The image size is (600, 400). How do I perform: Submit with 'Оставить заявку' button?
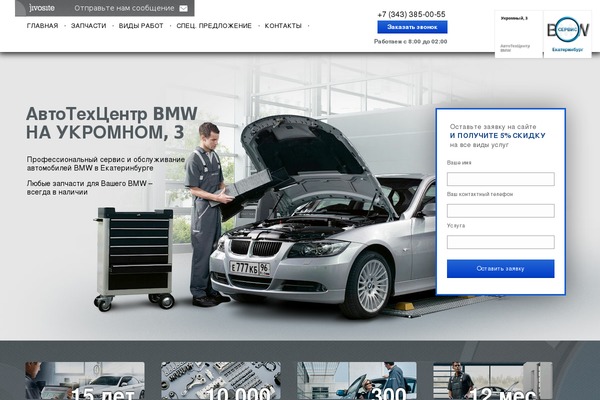tap(501, 269)
